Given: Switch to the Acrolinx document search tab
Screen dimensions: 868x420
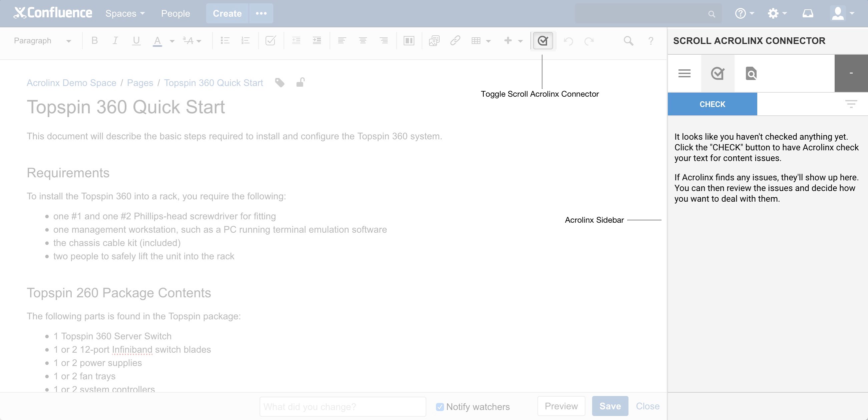Looking at the screenshot, I should tap(751, 73).
